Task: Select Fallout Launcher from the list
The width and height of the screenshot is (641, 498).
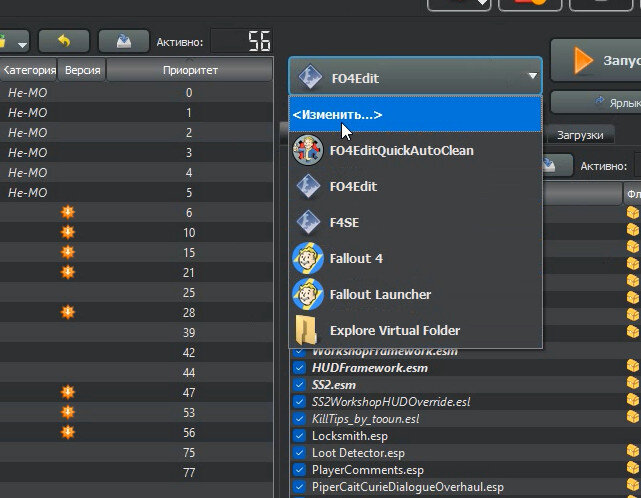Action: click(x=415, y=294)
